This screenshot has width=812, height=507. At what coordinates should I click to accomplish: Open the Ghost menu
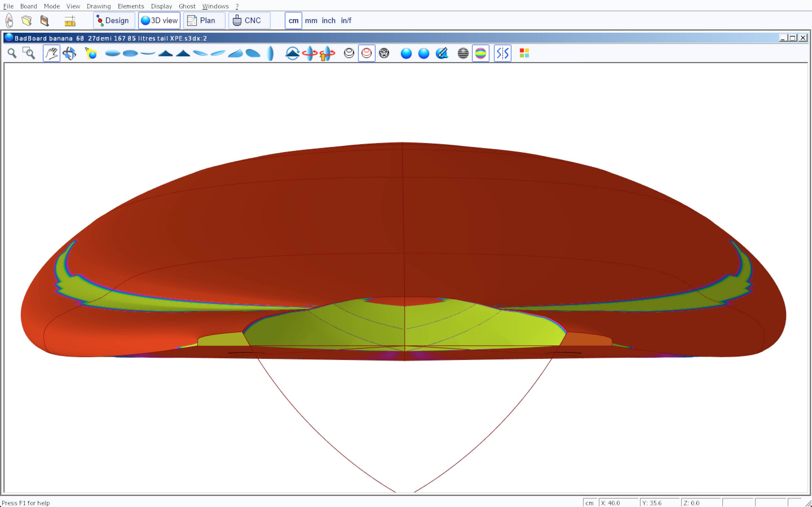187,6
